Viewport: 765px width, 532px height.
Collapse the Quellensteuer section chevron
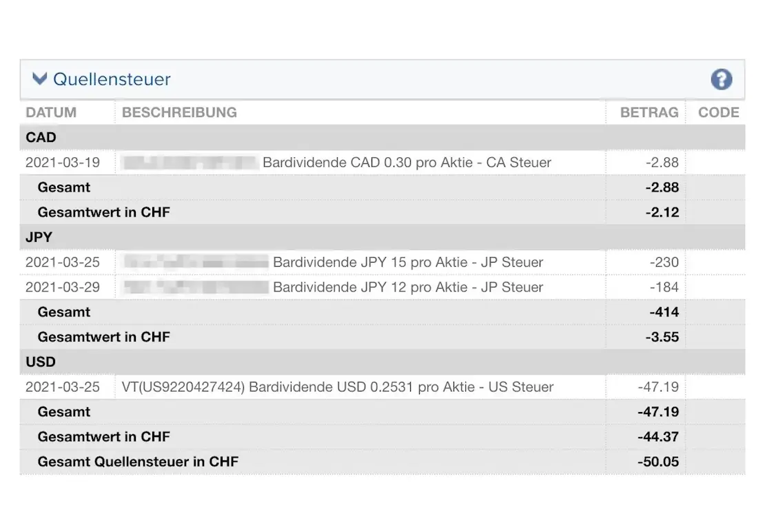pos(40,79)
